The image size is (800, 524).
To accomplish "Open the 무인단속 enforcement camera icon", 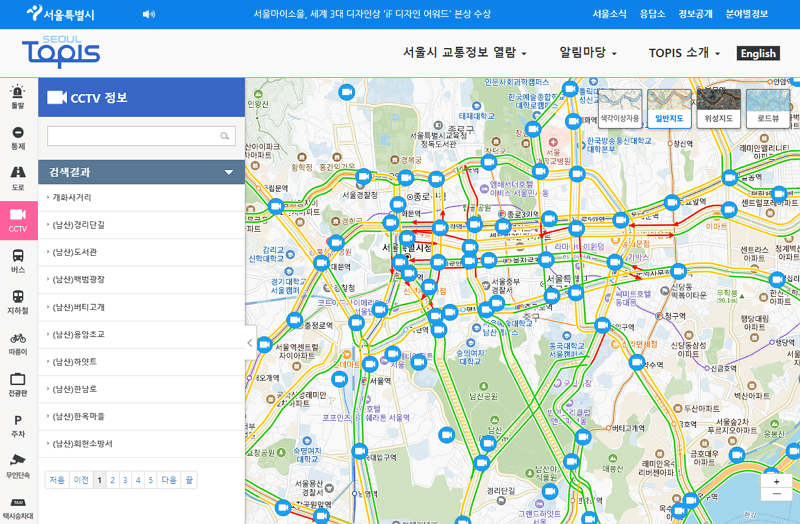I will [x=18, y=466].
